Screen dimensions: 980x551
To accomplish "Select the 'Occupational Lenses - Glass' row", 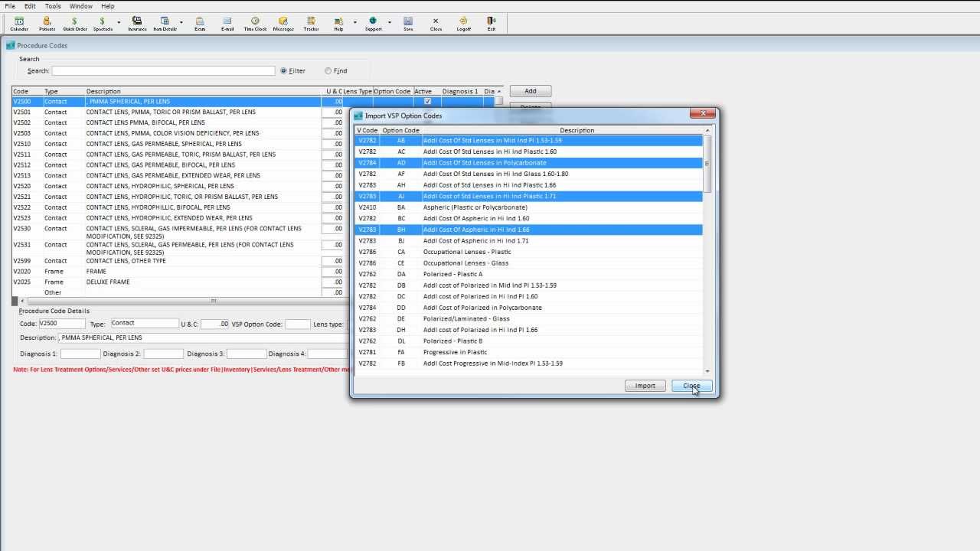I will coord(529,262).
